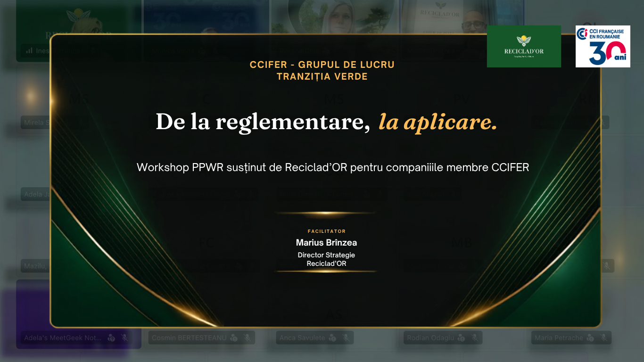Screen dimensions: 644x362
Task: Click the 'FACILITATOR' label
Action: tap(326, 231)
